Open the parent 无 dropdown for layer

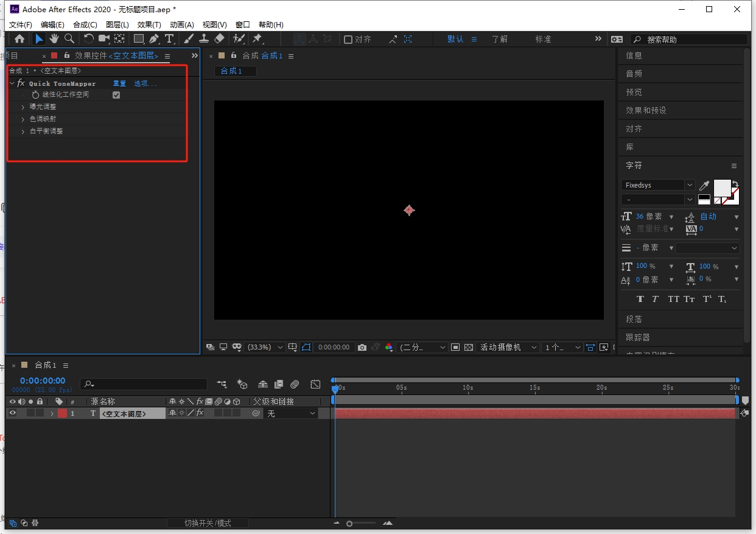(x=292, y=413)
